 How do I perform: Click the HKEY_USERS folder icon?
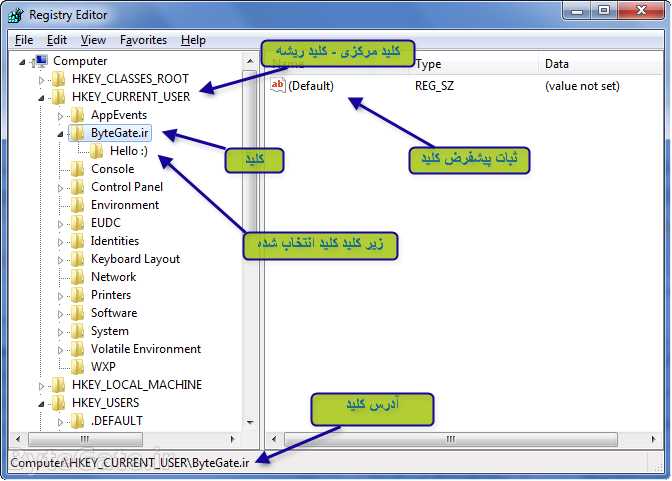58,403
